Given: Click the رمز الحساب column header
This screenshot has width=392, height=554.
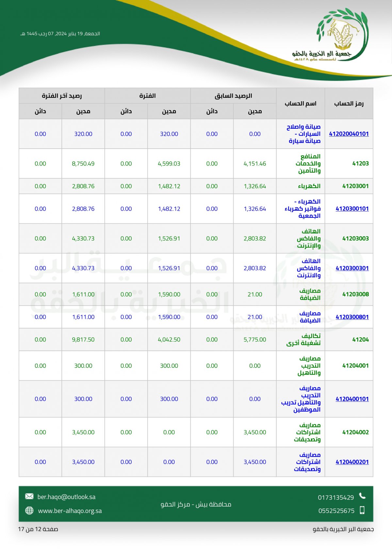Looking at the screenshot, I should click(x=349, y=104).
